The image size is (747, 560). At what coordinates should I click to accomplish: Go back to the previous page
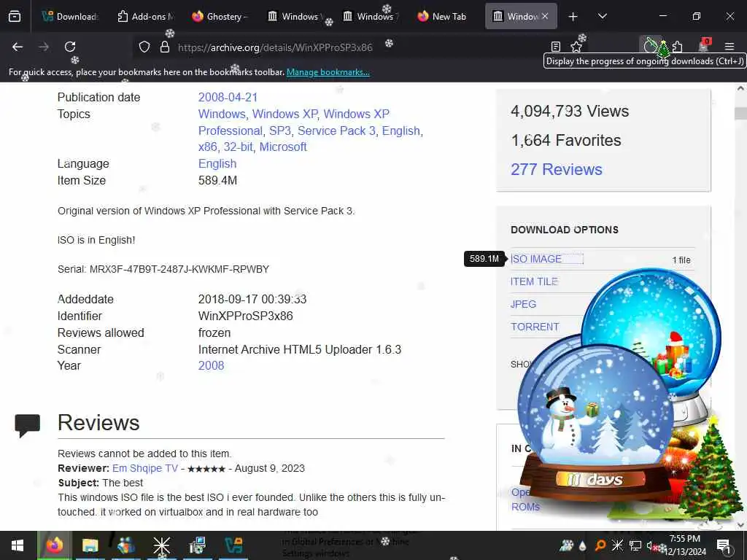point(18,47)
